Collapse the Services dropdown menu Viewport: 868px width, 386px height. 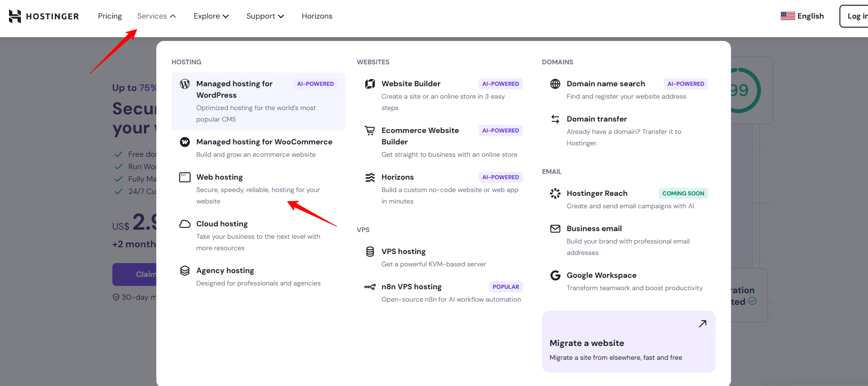pos(156,16)
